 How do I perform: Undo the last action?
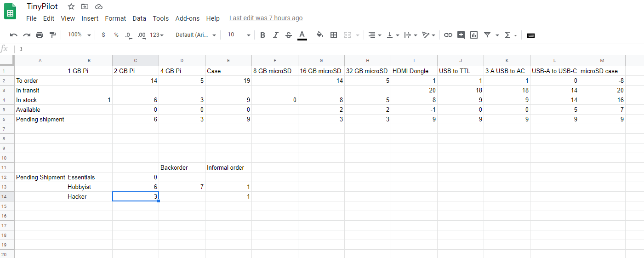point(14,35)
